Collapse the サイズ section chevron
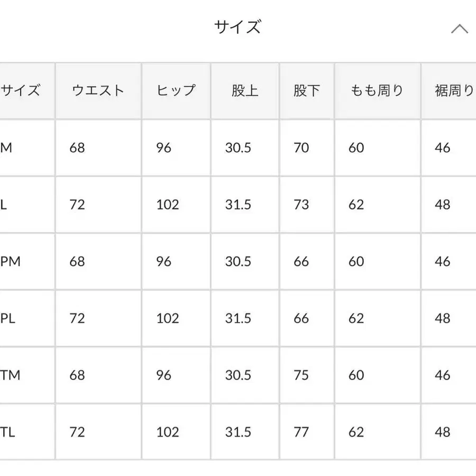This screenshot has height=476, width=476. pyautogui.click(x=459, y=29)
